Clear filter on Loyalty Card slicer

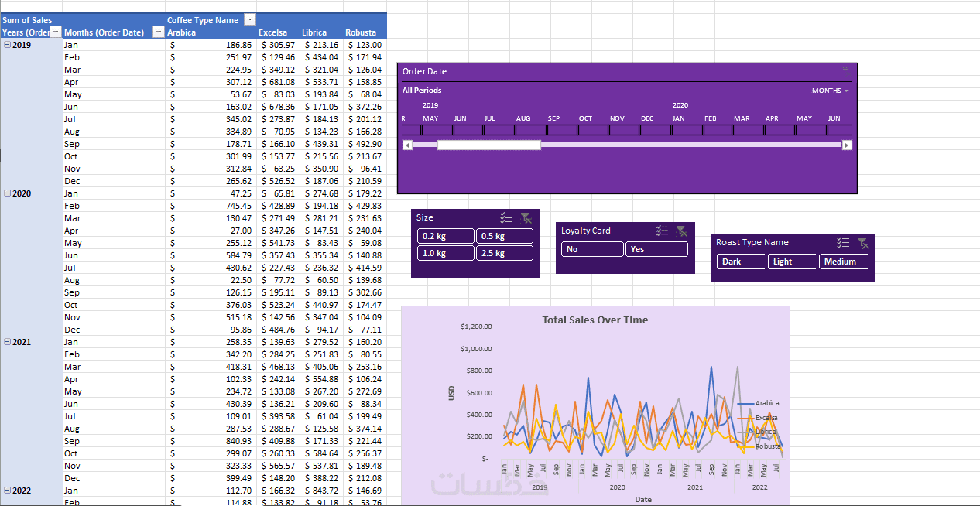(x=682, y=231)
